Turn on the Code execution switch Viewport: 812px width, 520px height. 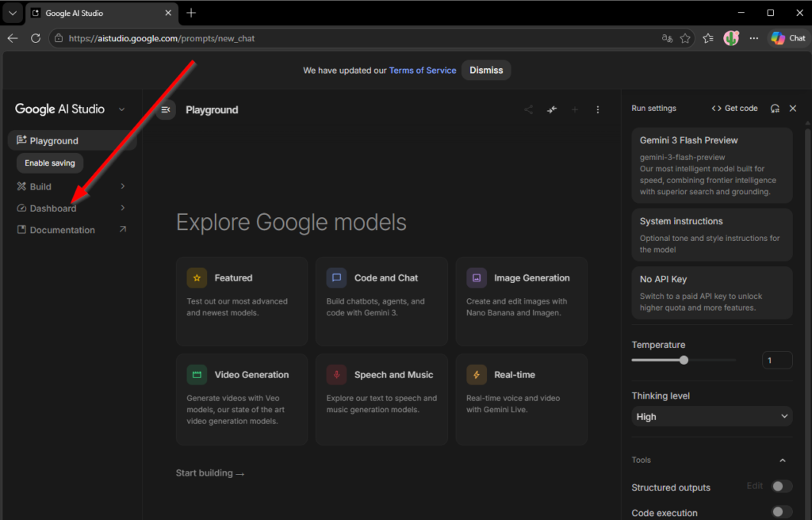pyautogui.click(x=782, y=512)
